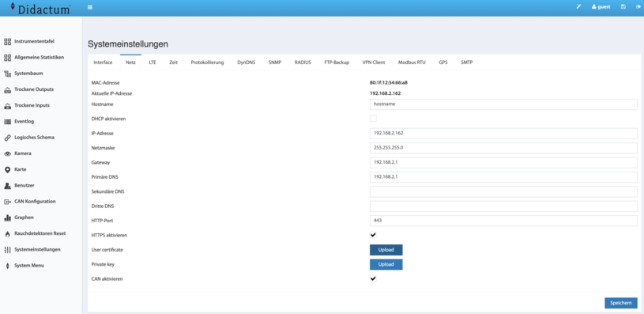644x314 pixels.
Task: Click the magic wand icon in header
Action: (x=578, y=7)
